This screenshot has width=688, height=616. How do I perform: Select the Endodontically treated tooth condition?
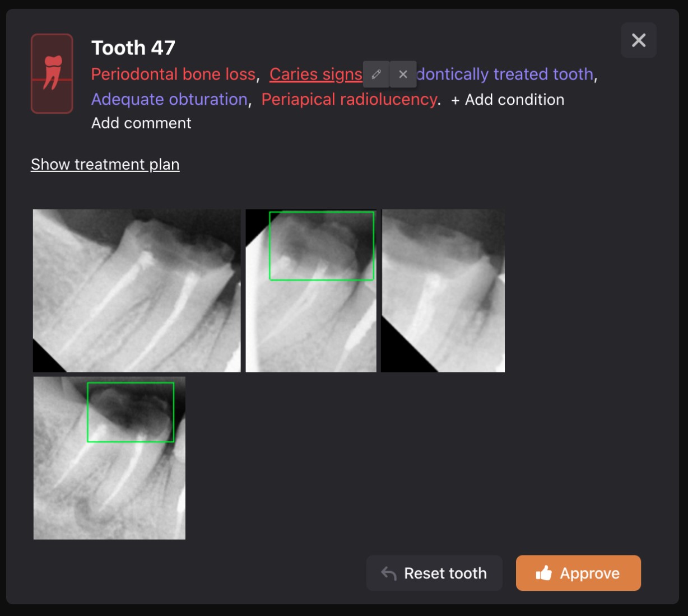[x=504, y=74]
